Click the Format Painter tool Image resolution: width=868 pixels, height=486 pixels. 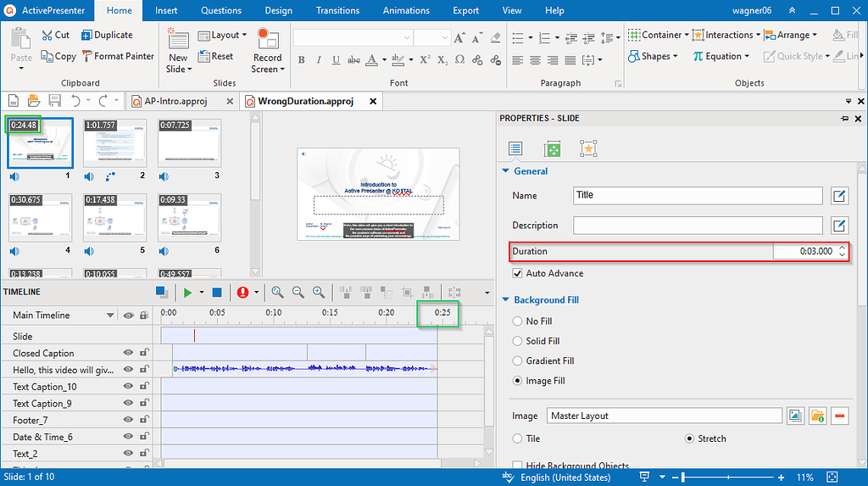tap(117, 56)
